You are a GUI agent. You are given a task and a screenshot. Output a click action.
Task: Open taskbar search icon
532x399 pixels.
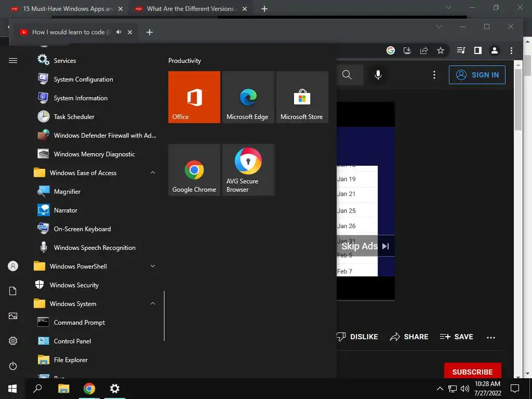[37, 389]
